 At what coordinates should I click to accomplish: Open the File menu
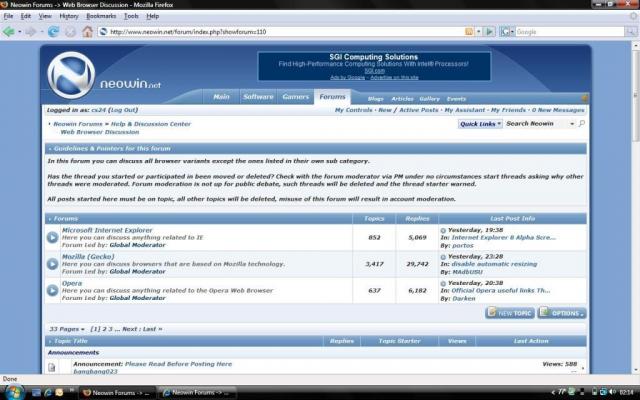(x=8, y=16)
